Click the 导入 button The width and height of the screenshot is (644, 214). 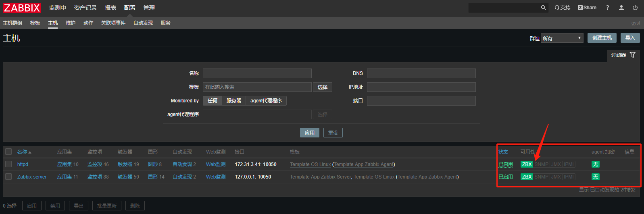[x=630, y=38]
